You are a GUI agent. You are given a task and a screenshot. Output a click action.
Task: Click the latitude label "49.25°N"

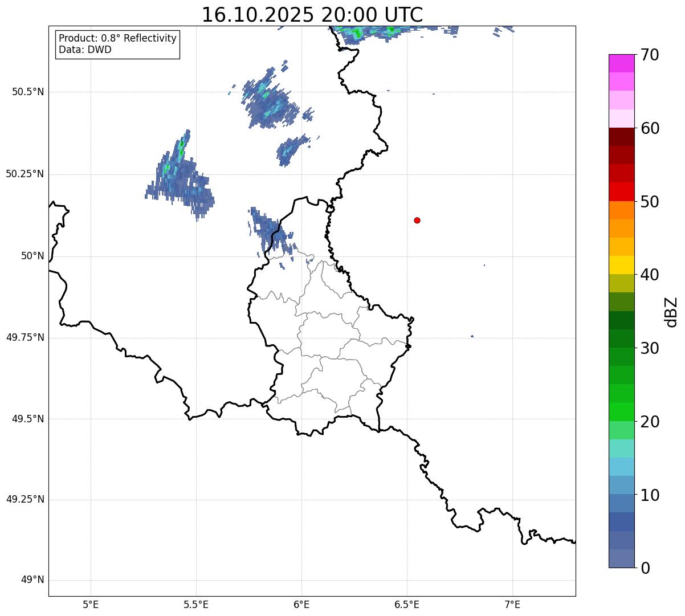(25, 499)
